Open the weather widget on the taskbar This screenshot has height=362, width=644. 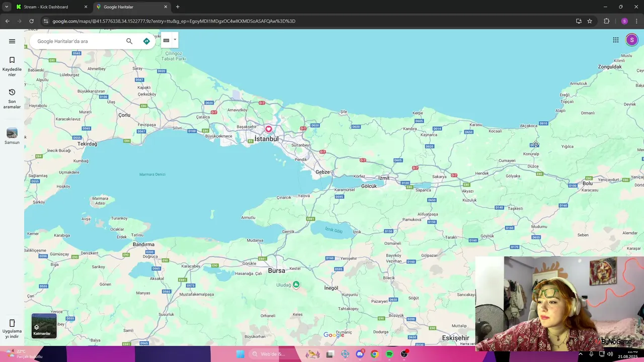(24, 354)
